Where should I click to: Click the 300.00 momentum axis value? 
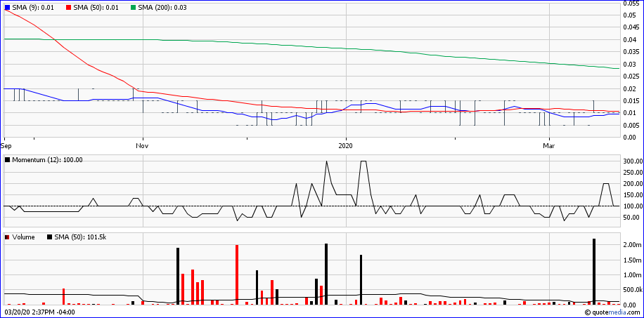(633, 161)
